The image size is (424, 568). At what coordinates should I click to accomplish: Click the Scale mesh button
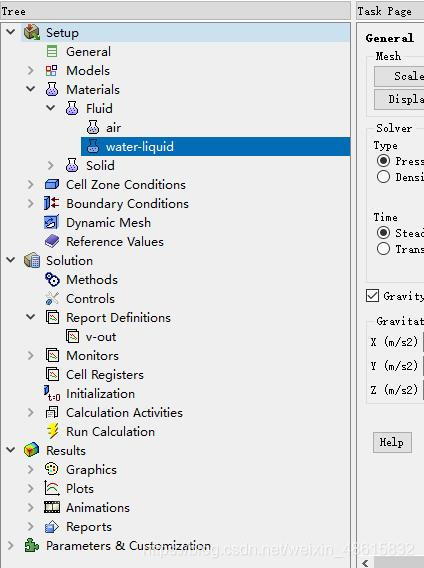click(x=399, y=76)
